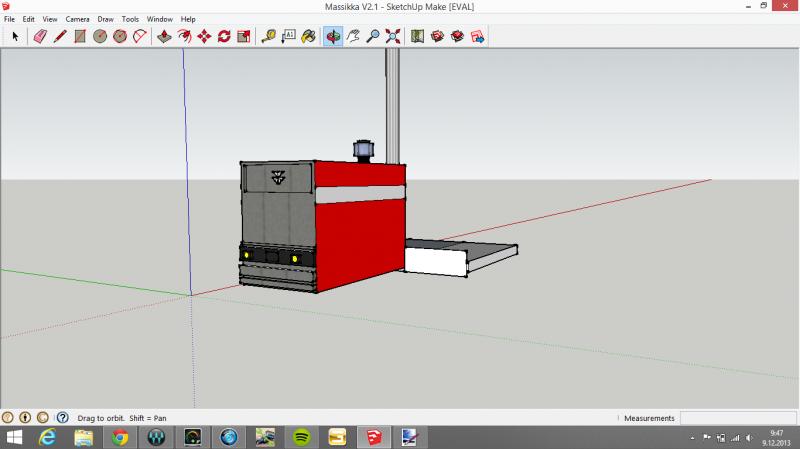800x449 pixels.
Task: Launch Internet Explorer from taskbar
Action: click(x=47, y=437)
